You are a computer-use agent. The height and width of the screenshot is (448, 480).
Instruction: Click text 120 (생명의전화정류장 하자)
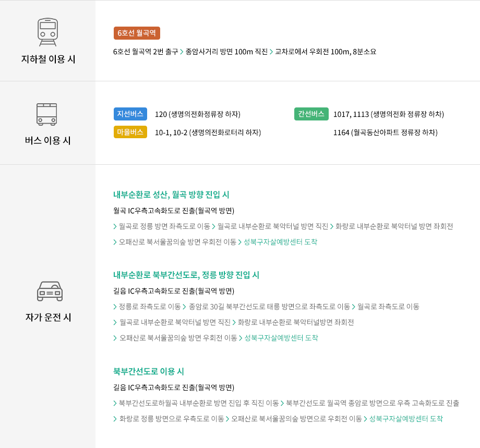point(198,114)
